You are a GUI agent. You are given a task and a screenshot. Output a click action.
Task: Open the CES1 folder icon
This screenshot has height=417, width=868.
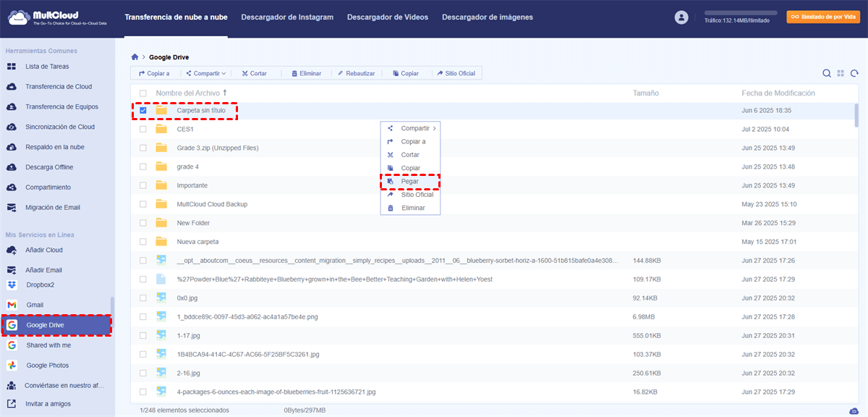(x=161, y=130)
